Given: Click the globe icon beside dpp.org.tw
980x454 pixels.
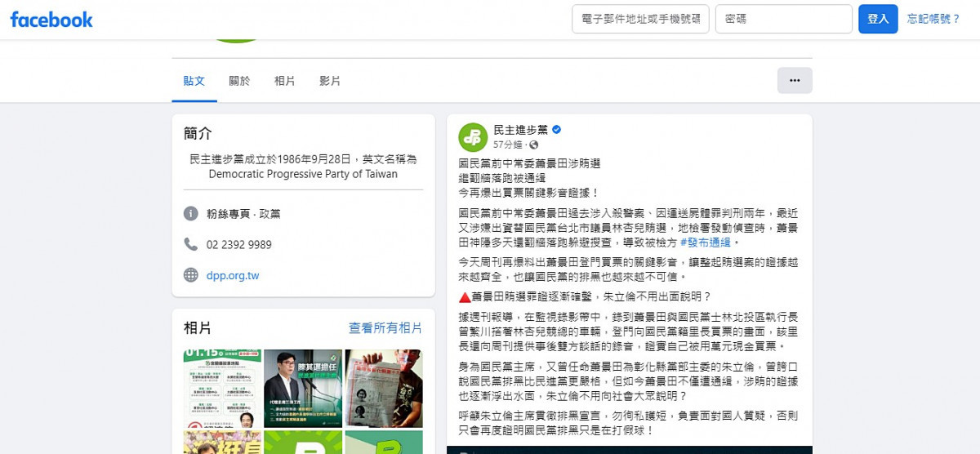Looking at the screenshot, I should tap(191, 275).
